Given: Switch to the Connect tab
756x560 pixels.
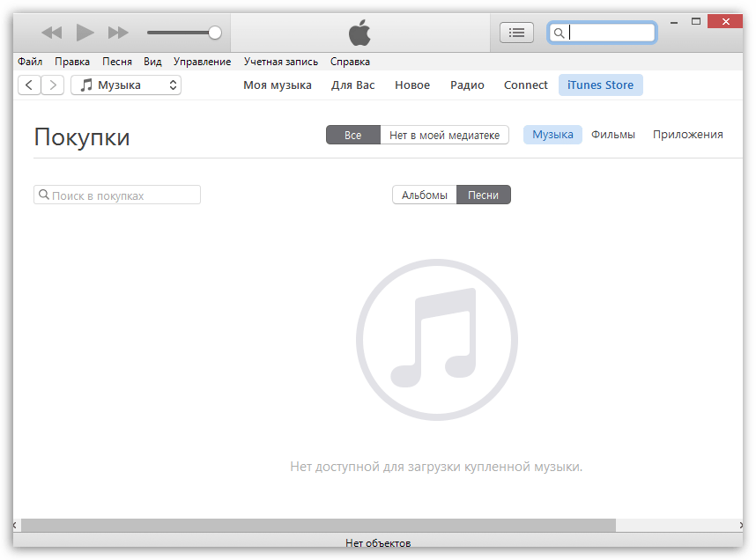Looking at the screenshot, I should click(525, 85).
